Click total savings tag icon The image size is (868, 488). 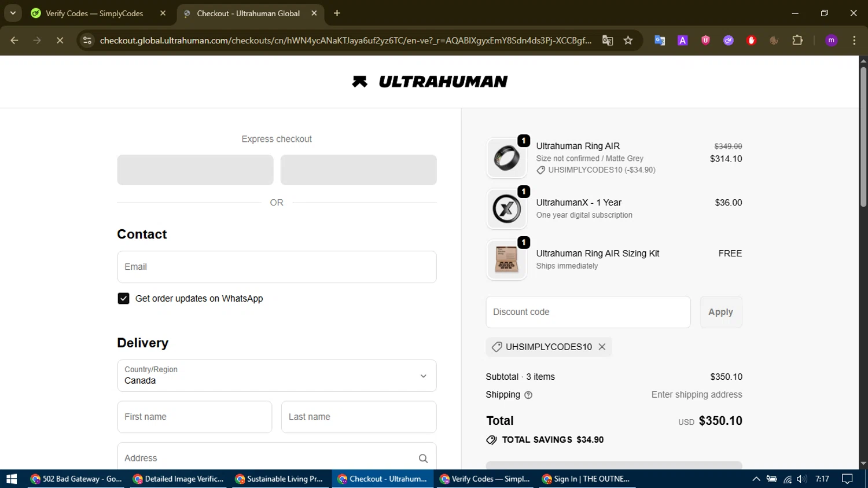491,440
